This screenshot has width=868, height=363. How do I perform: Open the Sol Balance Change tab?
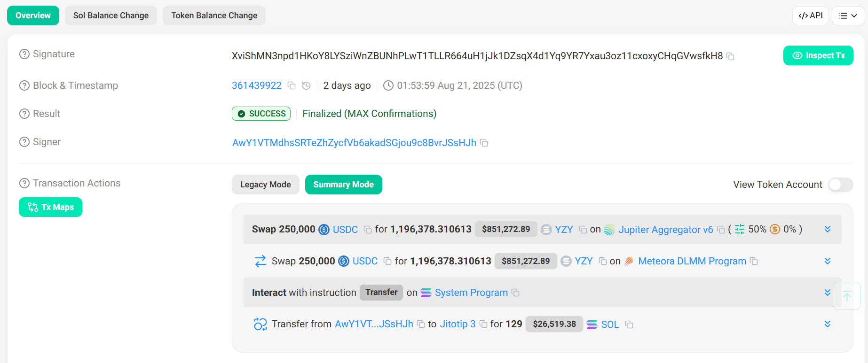point(111,15)
